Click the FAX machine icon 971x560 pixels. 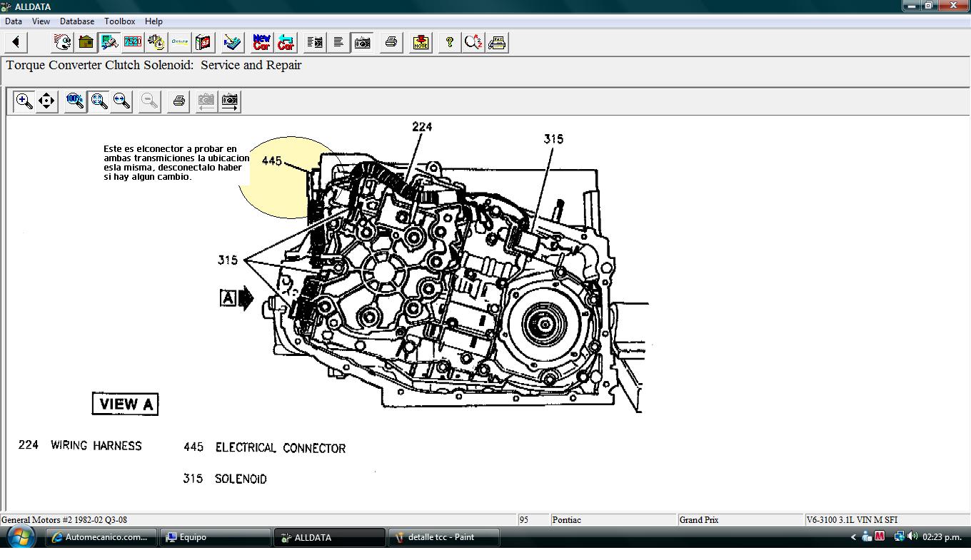497,42
